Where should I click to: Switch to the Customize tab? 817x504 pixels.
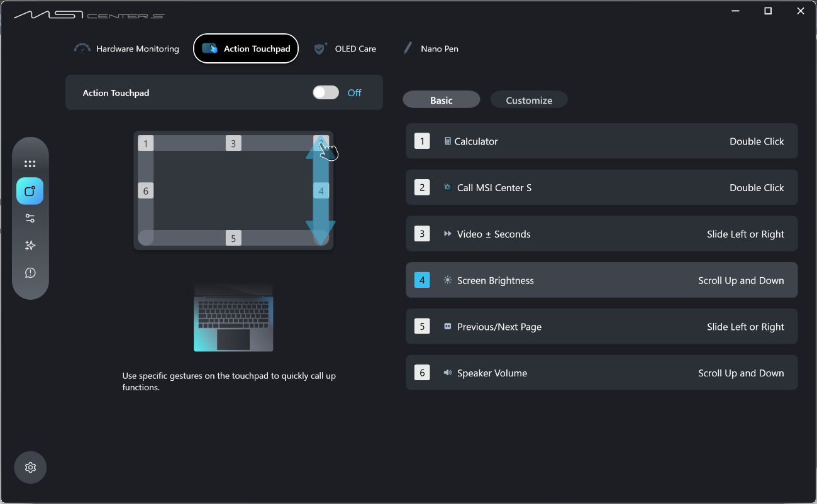(x=529, y=100)
